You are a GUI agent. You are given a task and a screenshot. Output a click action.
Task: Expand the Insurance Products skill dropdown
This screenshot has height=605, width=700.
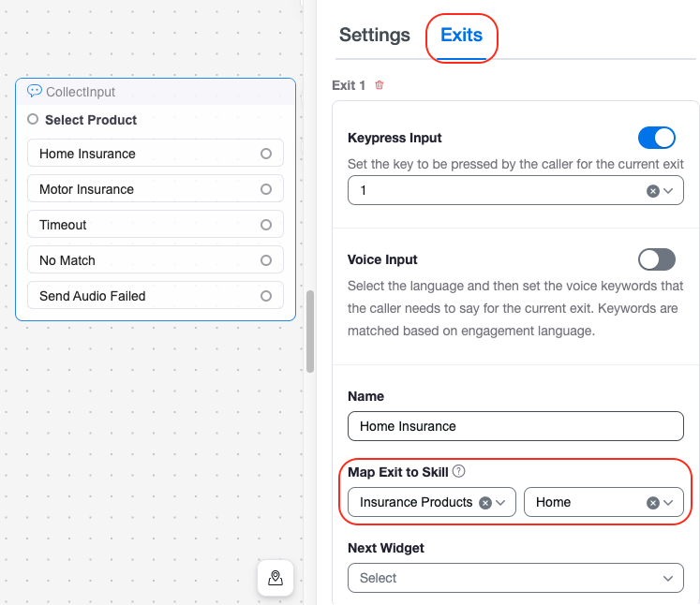pos(501,502)
